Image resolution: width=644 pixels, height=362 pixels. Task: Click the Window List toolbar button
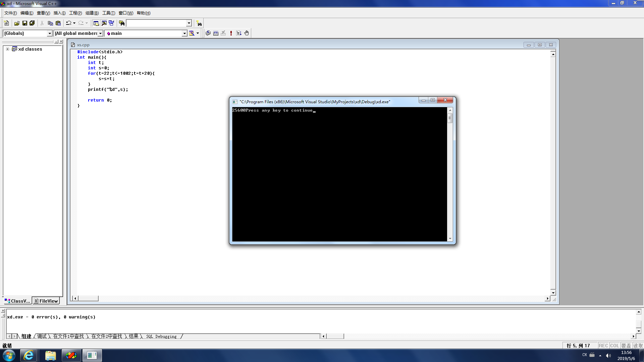pyautogui.click(x=111, y=23)
